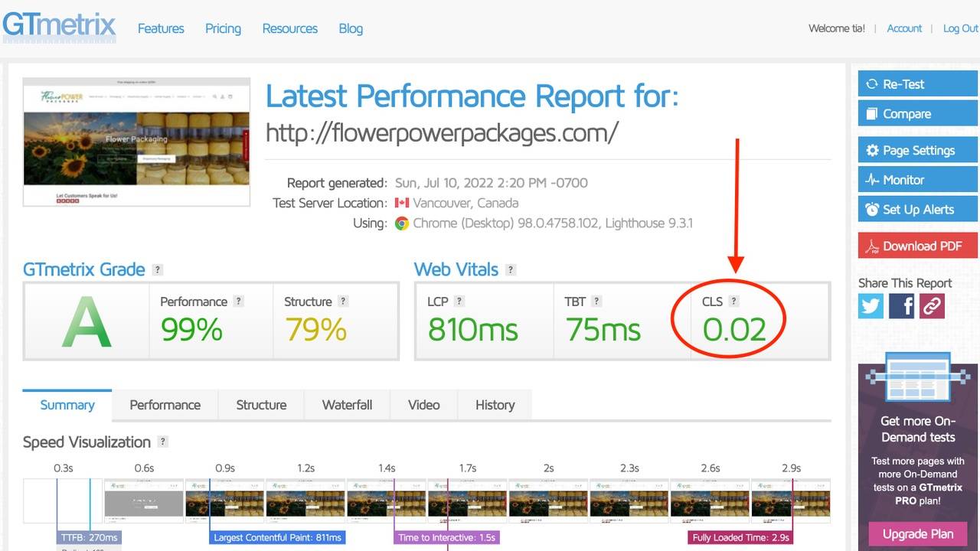
Task: Share report on Facebook
Action: tap(901, 305)
